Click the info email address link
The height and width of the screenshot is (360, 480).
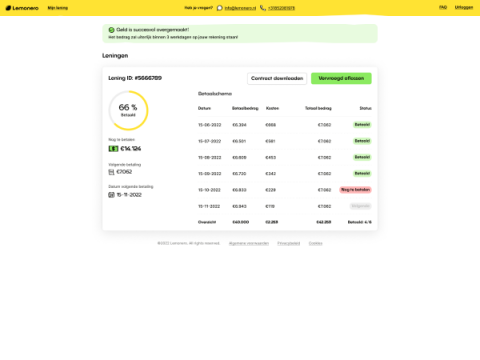click(x=240, y=8)
